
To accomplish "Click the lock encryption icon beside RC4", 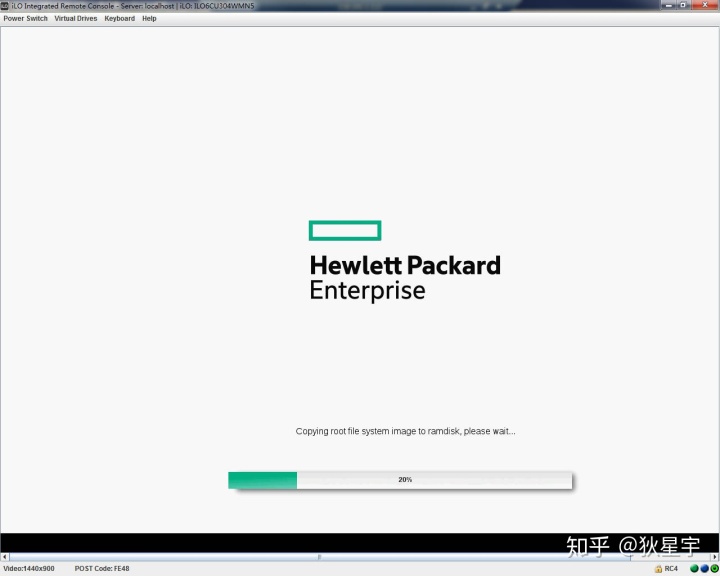I will (x=658, y=569).
